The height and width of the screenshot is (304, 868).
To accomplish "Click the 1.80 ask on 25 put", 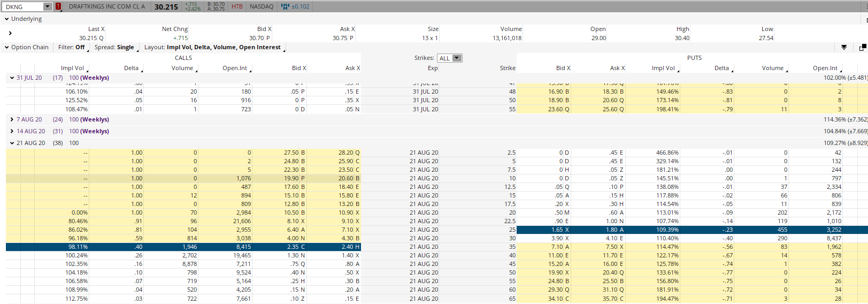I will [612, 230].
